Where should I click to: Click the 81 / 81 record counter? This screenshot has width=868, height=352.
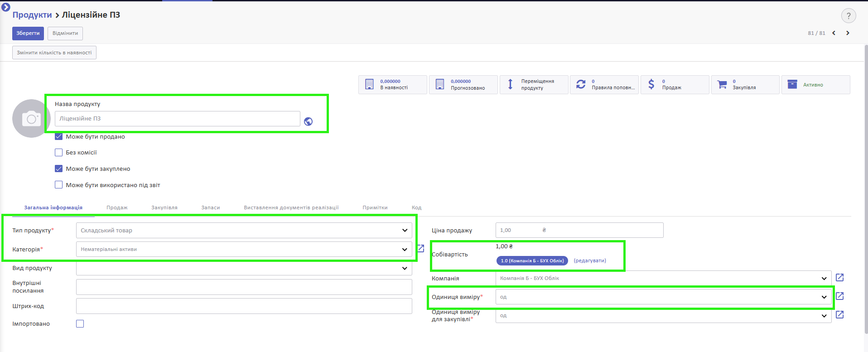pyautogui.click(x=816, y=33)
